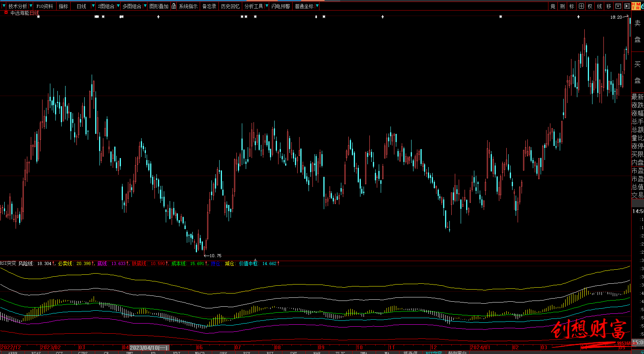Click the RSI突变 indicator name

point(8,263)
